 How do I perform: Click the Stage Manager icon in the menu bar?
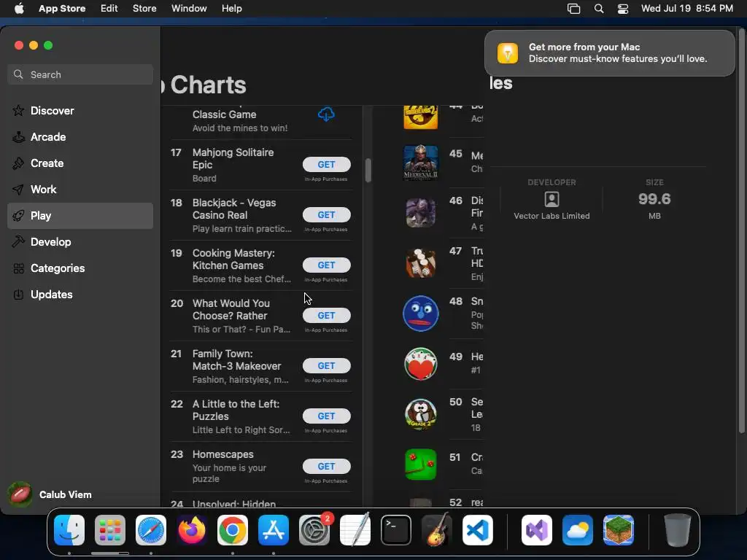[x=573, y=9]
